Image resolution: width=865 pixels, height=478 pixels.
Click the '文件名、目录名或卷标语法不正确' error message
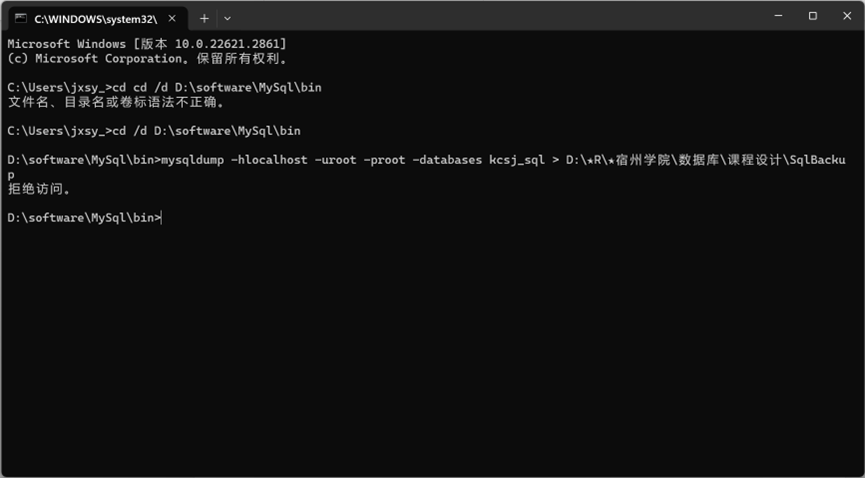(117, 102)
